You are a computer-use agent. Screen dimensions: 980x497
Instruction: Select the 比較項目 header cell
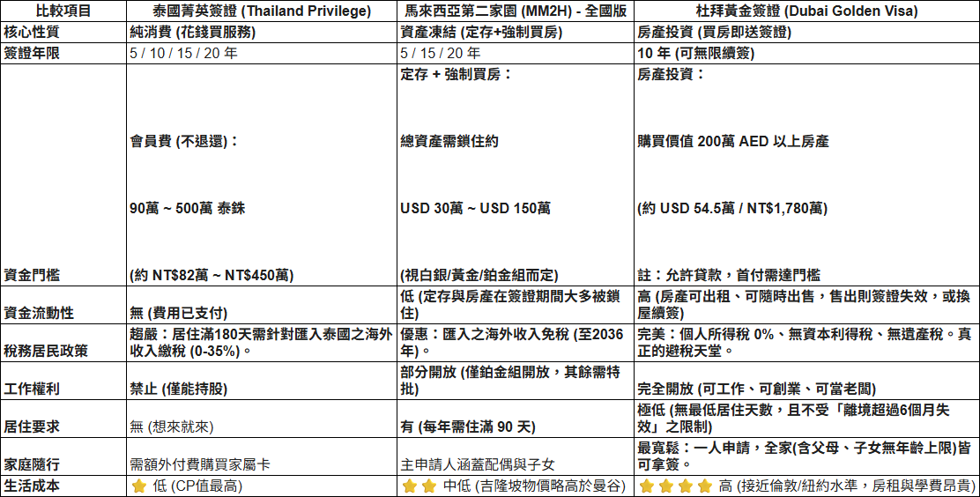point(63,11)
